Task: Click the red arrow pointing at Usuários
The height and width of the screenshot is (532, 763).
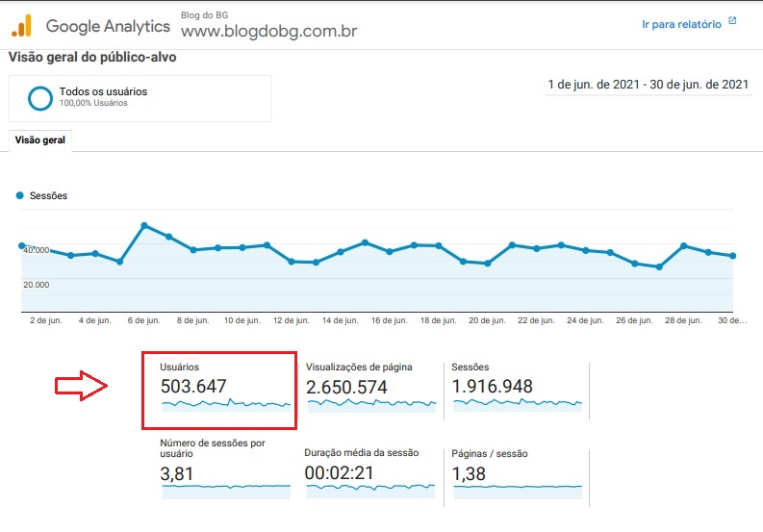Action: [x=81, y=386]
